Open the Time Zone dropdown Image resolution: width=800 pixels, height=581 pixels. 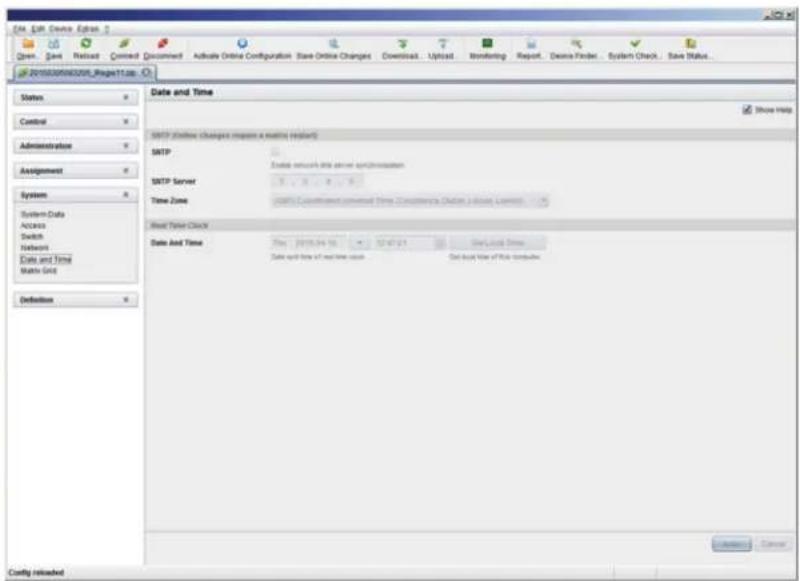tap(543, 201)
